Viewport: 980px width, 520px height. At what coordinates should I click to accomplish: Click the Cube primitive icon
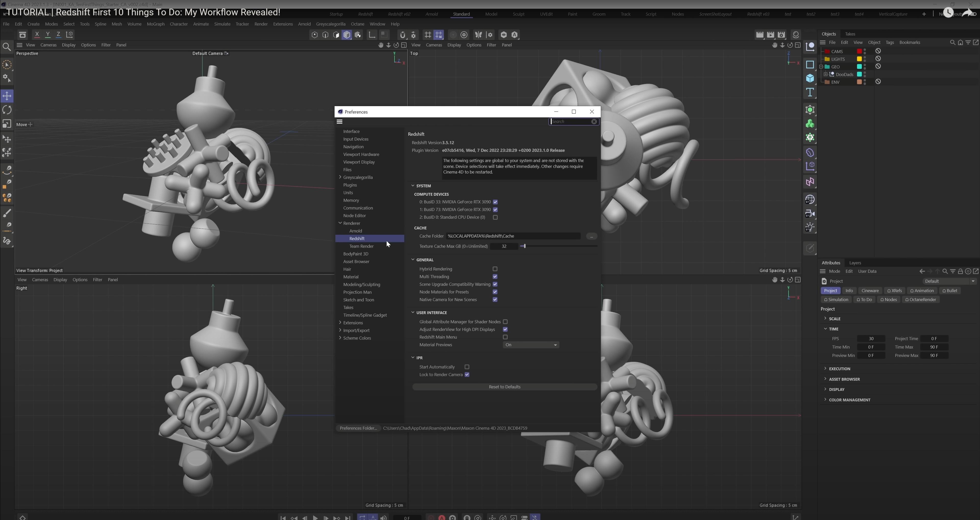pyautogui.click(x=810, y=78)
